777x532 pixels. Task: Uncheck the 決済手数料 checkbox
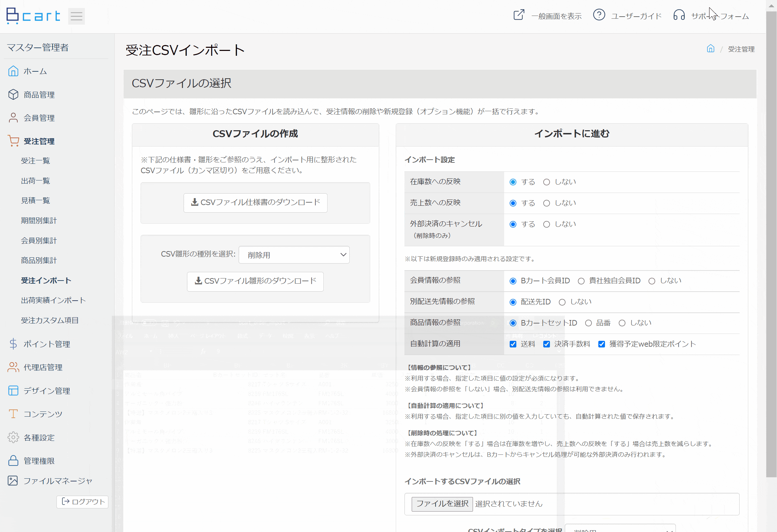546,344
